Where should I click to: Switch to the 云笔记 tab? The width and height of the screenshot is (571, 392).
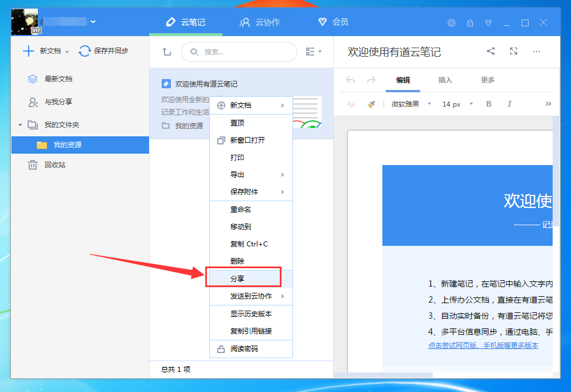tap(186, 22)
